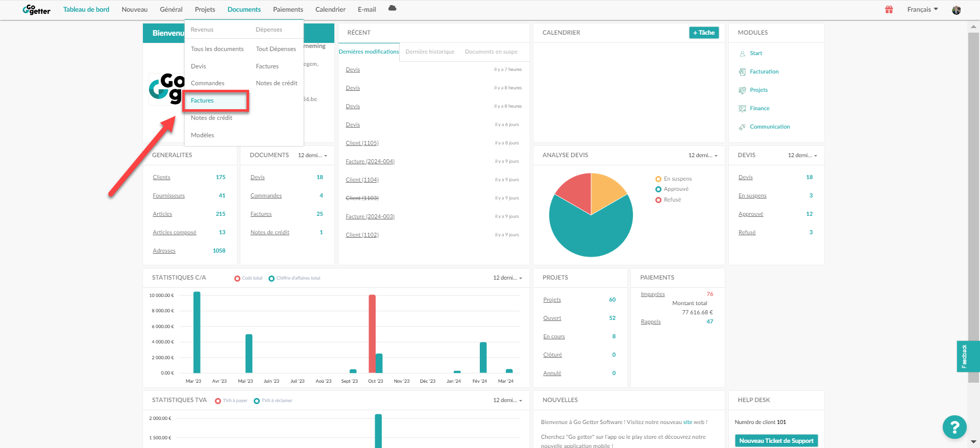Select 'Tous les documents' in the dropdown

tap(217, 49)
